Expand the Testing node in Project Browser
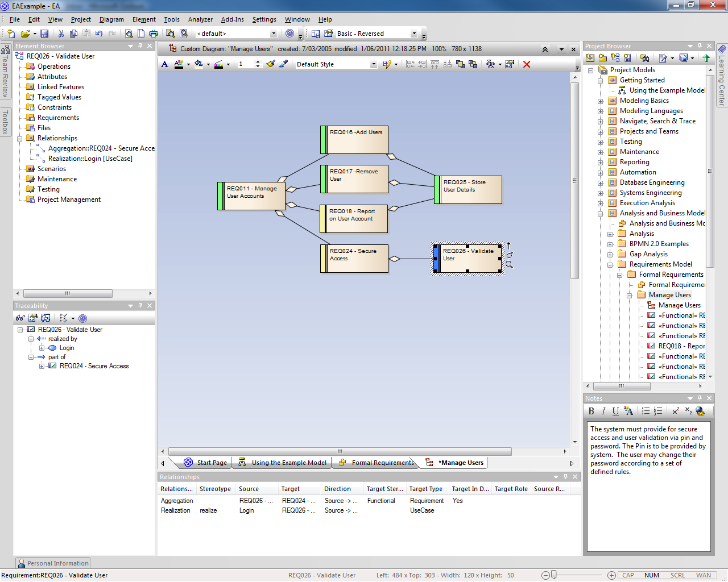Viewport: 728px width, 582px height. pyautogui.click(x=600, y=142)
